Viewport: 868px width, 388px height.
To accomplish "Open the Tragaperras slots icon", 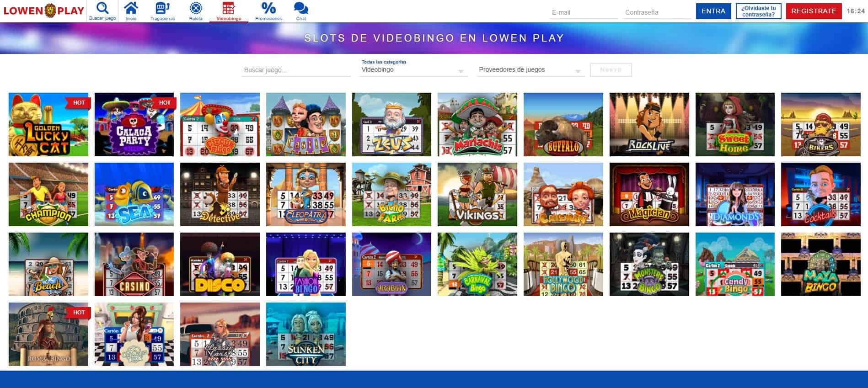I will (x=162, y=8).
